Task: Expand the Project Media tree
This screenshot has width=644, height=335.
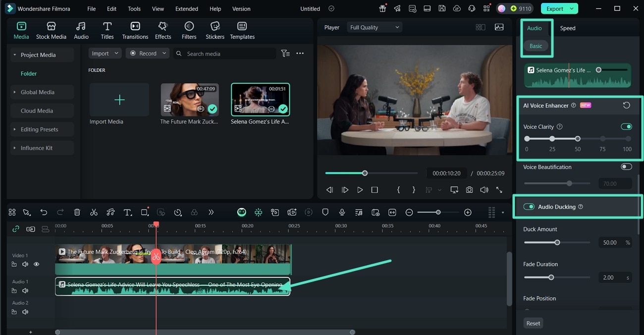Action: [15, 55]
